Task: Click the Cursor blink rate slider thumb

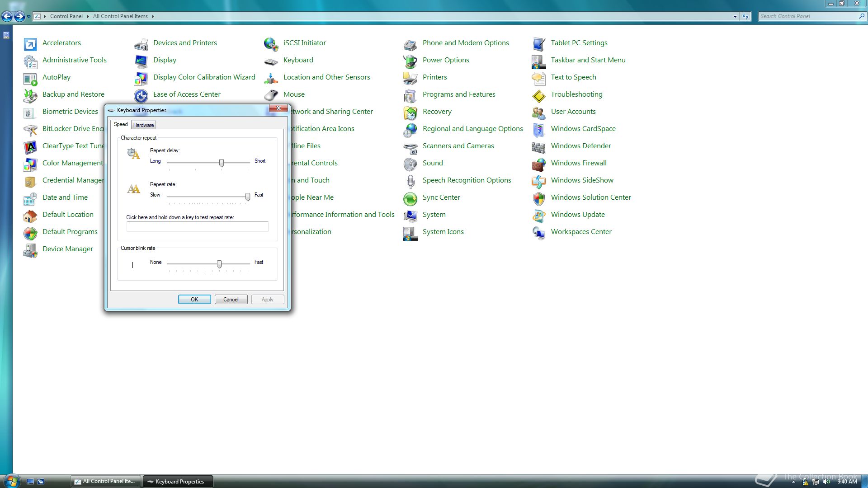Action: tap(219, 264)
